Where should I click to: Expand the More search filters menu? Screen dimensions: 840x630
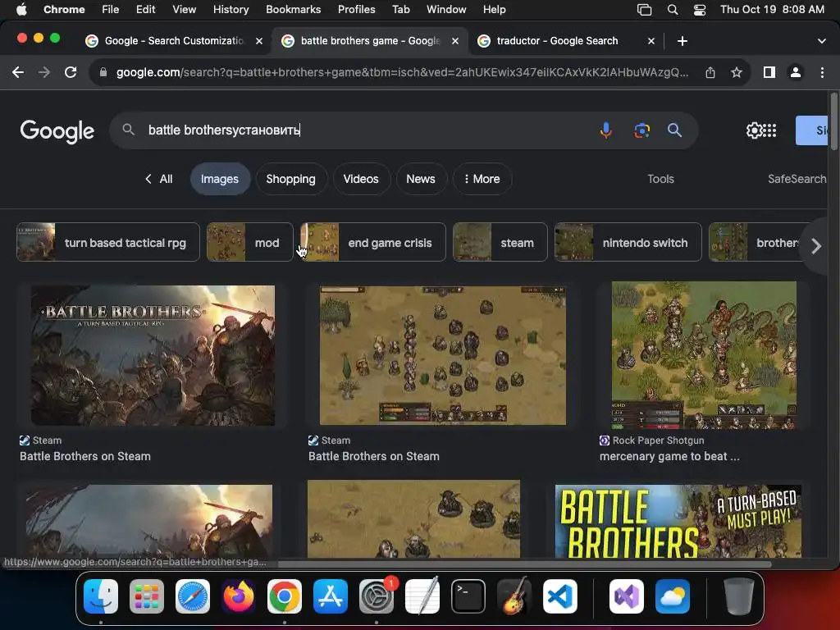click(482, 179)
